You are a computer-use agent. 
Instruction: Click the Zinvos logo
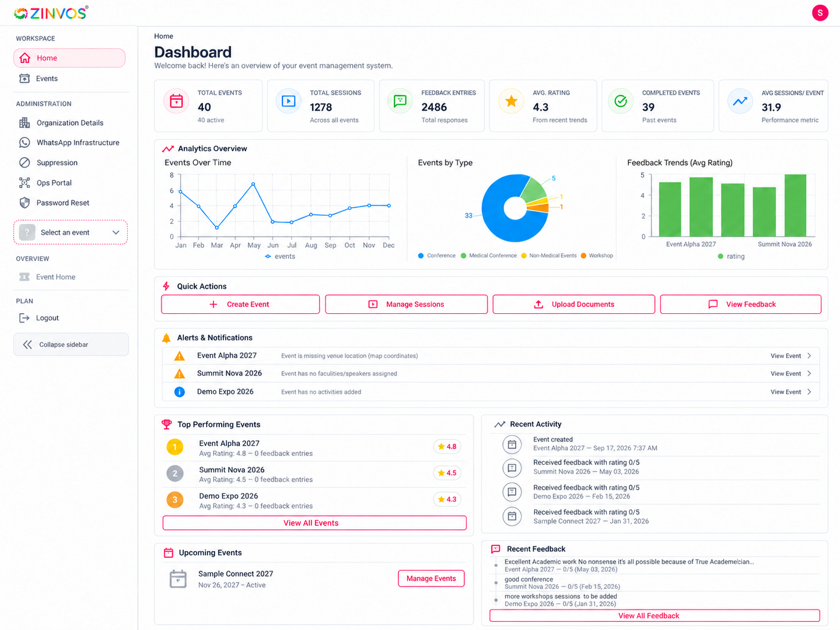click(51, 13)
